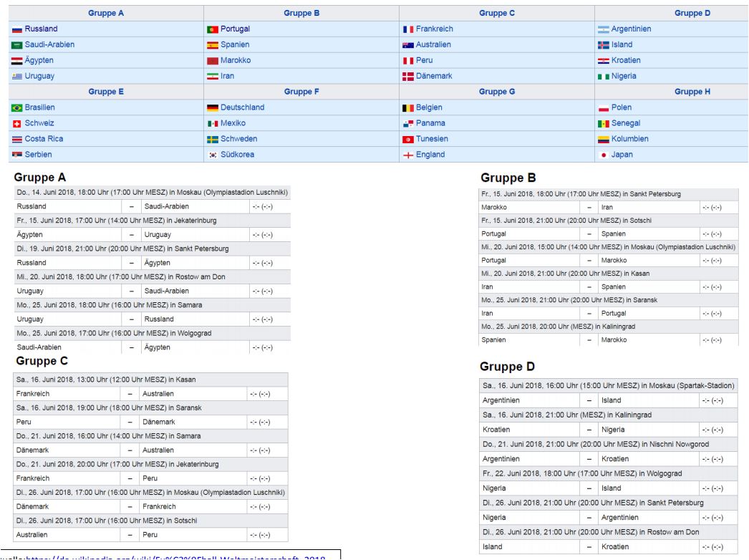The height and width of the screenshot is (560, 749).
Task: Click the Germany flag icon next to Deutschland
Action: (x=213, y=108)
